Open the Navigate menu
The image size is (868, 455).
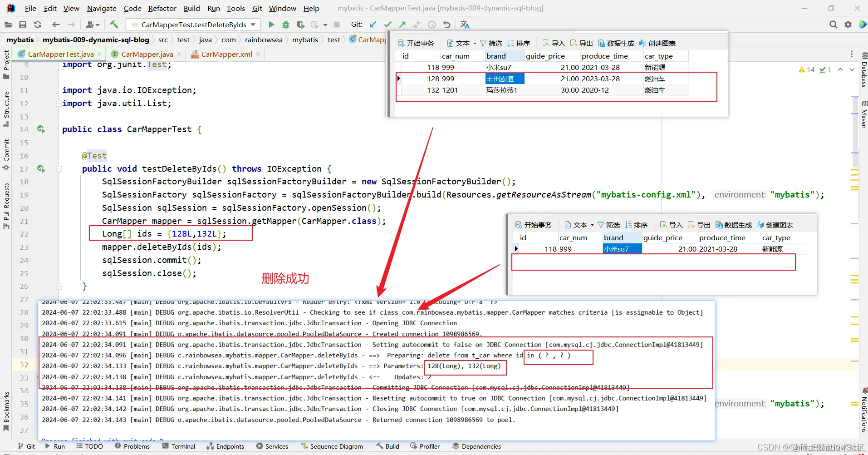102,8
